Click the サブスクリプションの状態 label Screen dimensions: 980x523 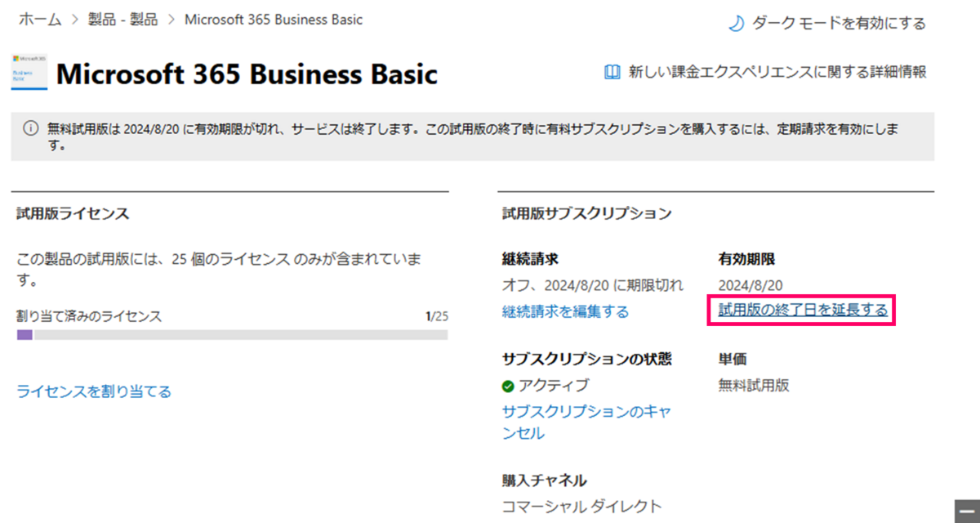[586, 359]
